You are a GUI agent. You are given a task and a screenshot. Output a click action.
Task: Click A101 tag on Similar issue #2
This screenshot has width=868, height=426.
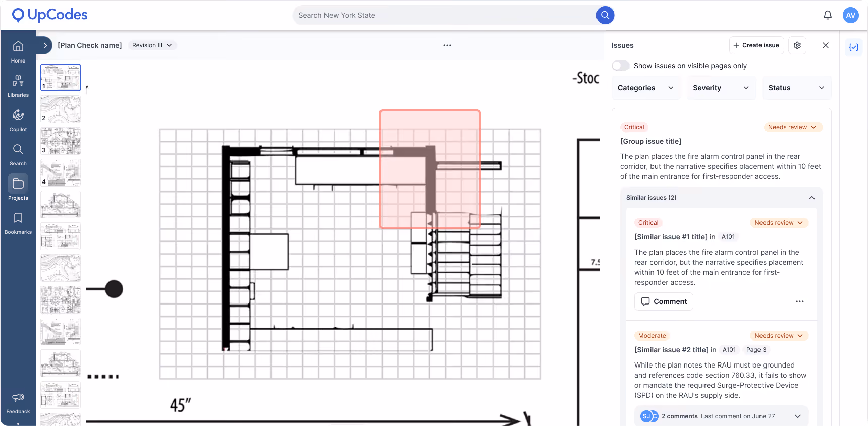tap(729, 350)
